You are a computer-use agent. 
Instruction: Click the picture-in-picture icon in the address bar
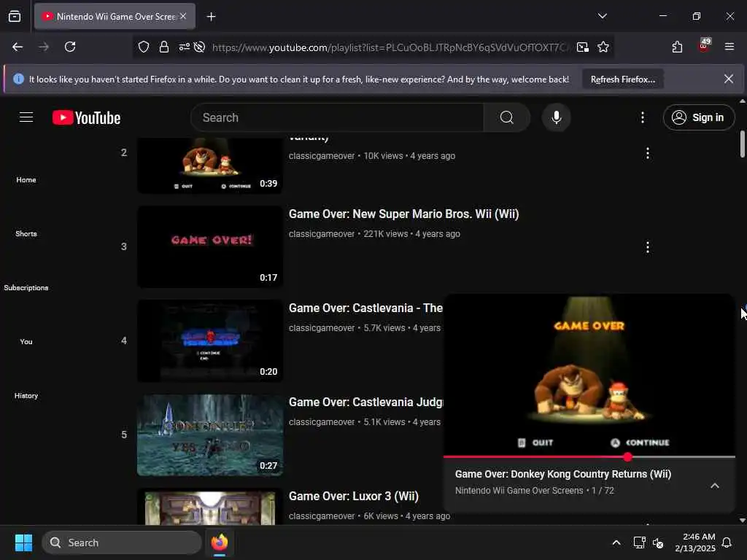coord(582,47)
